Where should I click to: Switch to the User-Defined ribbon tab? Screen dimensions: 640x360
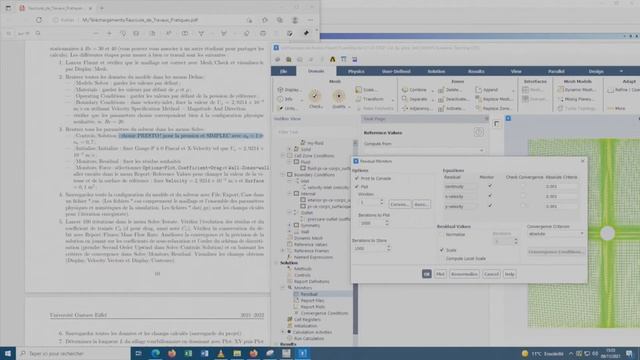tap(396, 71)
